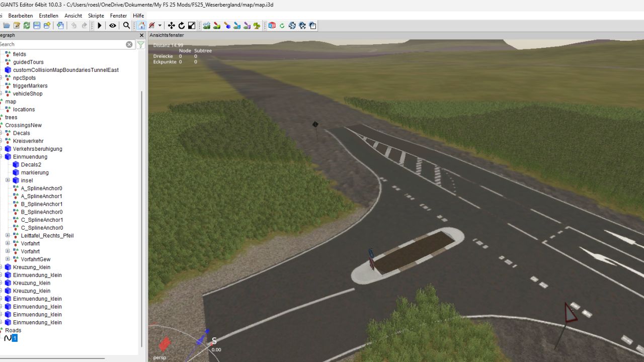Click the ABC blocks toolbar icon
644x362 pixels.
pyautogui.click(x=272, y=26)
